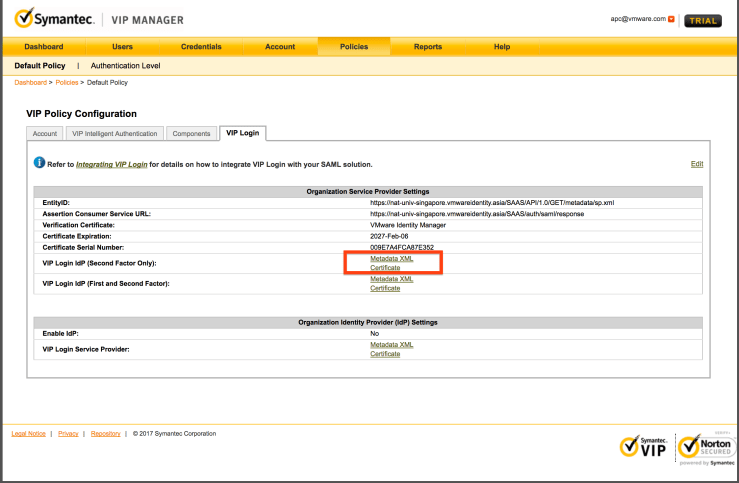The width and height of the screenshot is (739, 483).
Task: Open the Help menu
Action: [x=502, y=47]
